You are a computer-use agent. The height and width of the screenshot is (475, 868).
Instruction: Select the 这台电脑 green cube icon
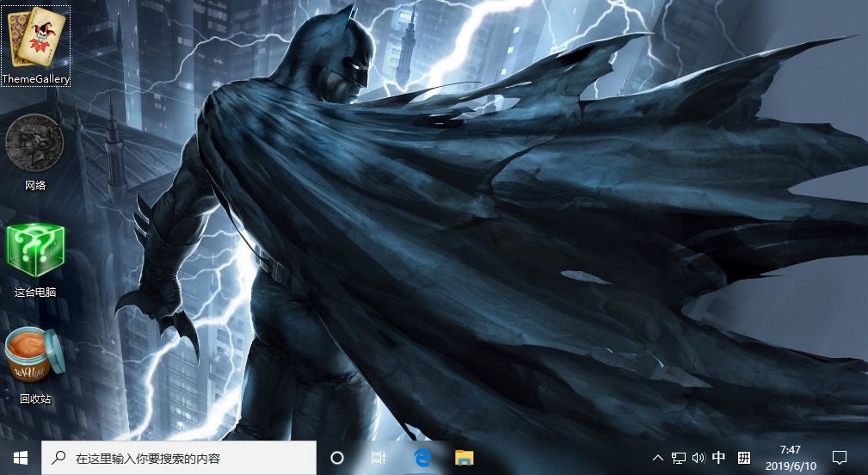(35, 260)
